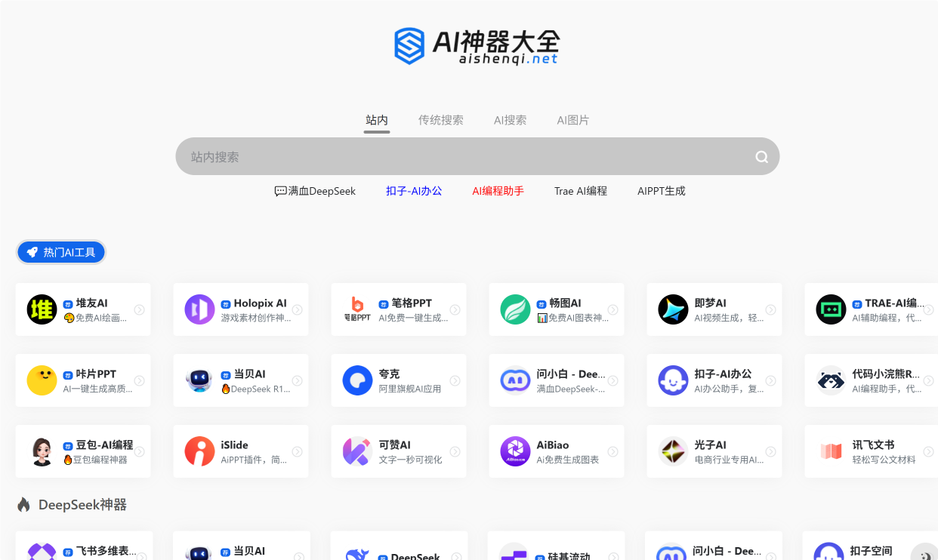This screenshot has width=938, height=560.
Task: Click the 豆包编程神器 description text
Action: 95,460
